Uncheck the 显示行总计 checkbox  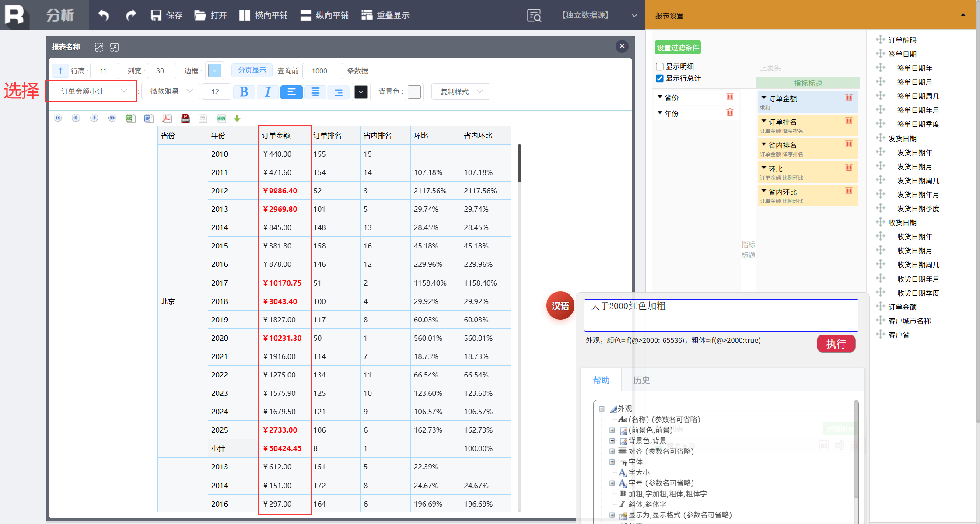pyautogui.click(x=660, y=78)
